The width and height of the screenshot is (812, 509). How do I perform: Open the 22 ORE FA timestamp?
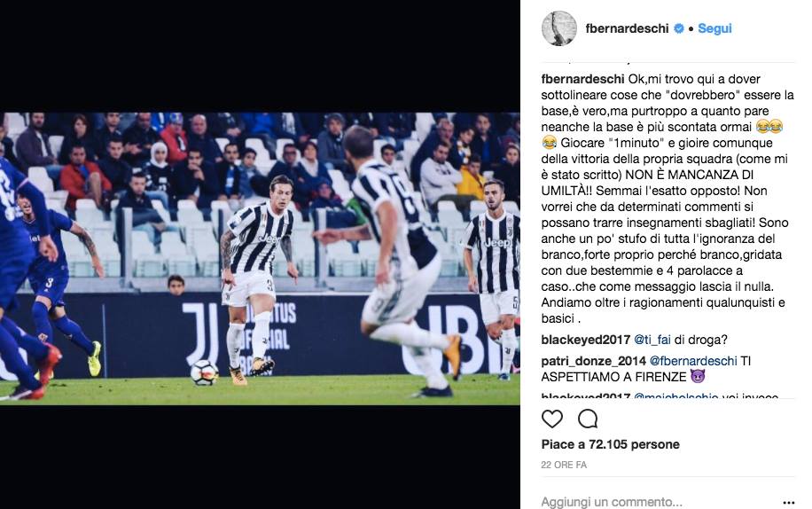click(x=564, y=465)
